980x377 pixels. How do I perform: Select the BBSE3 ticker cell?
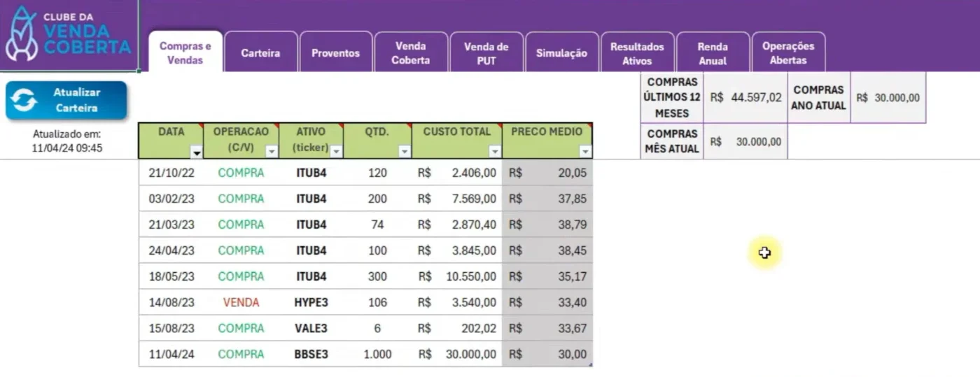click(x=311, y=354)
